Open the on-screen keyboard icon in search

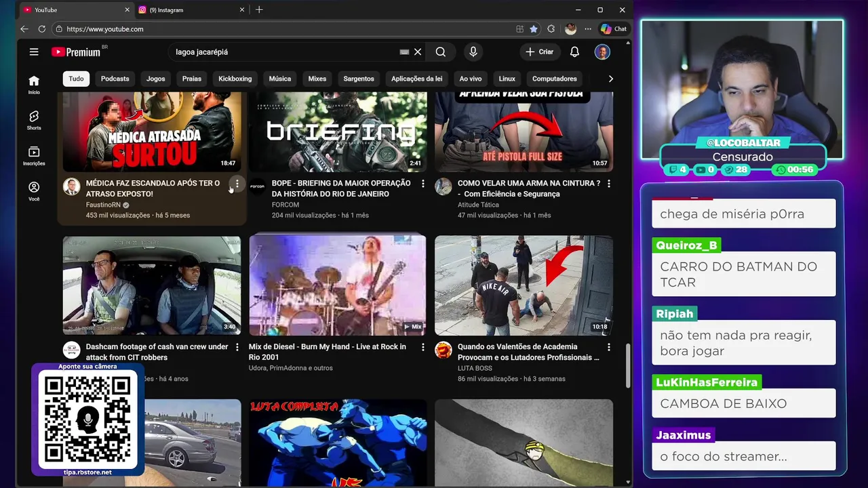(404, 52)
